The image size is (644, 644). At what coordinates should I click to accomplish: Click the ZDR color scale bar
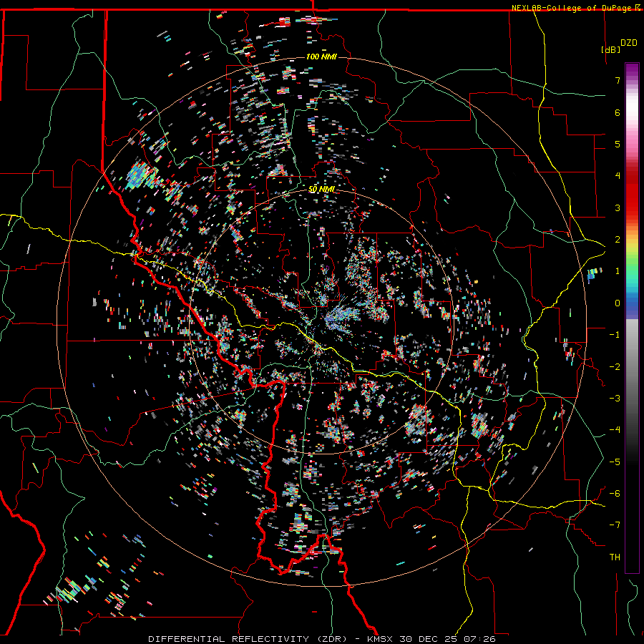632,318
